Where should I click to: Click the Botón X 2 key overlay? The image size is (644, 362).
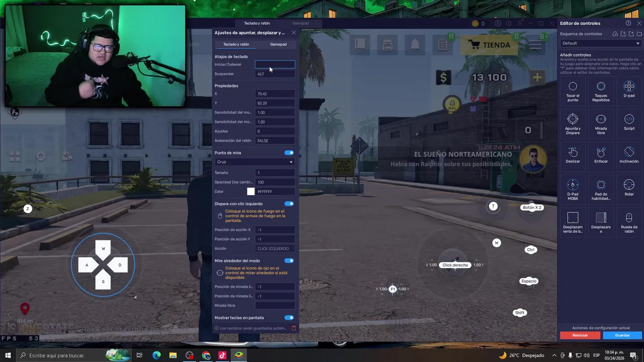532,207
